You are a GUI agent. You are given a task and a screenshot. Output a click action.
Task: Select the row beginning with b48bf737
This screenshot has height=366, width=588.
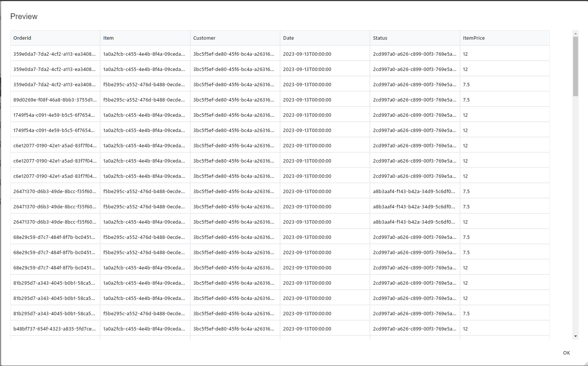pyautogui.click(x=55, y=328)
